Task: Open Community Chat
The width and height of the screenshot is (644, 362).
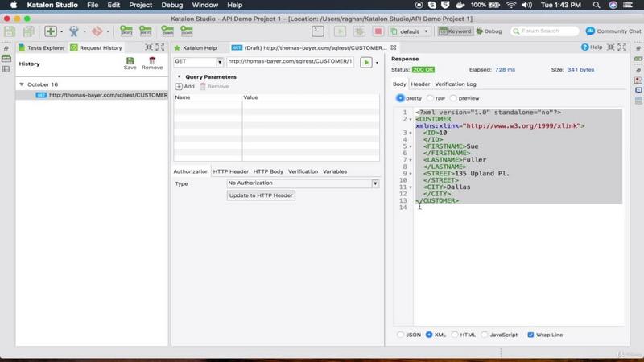Action: 613,31
